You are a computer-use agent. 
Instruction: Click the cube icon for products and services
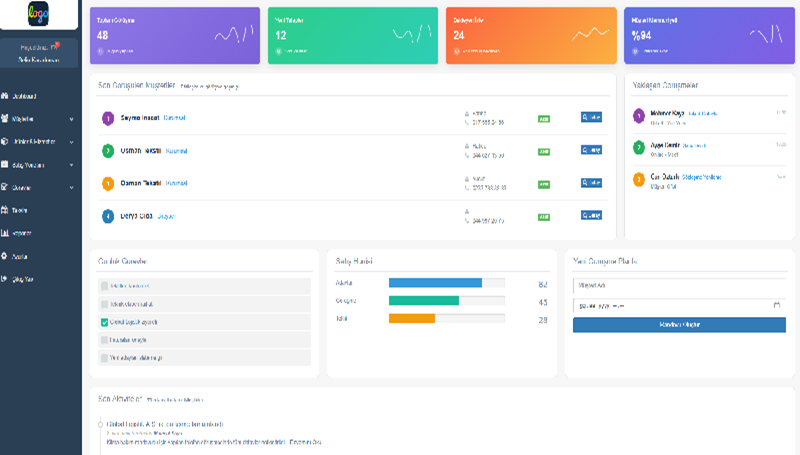tap(5, 141)
